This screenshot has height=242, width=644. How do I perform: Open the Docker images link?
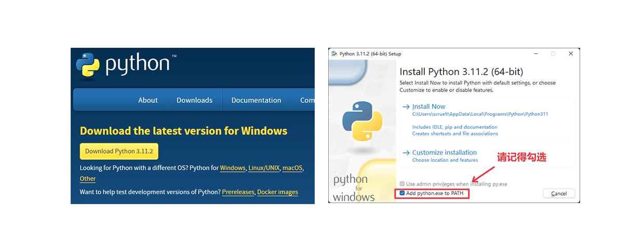coord(278,192)
